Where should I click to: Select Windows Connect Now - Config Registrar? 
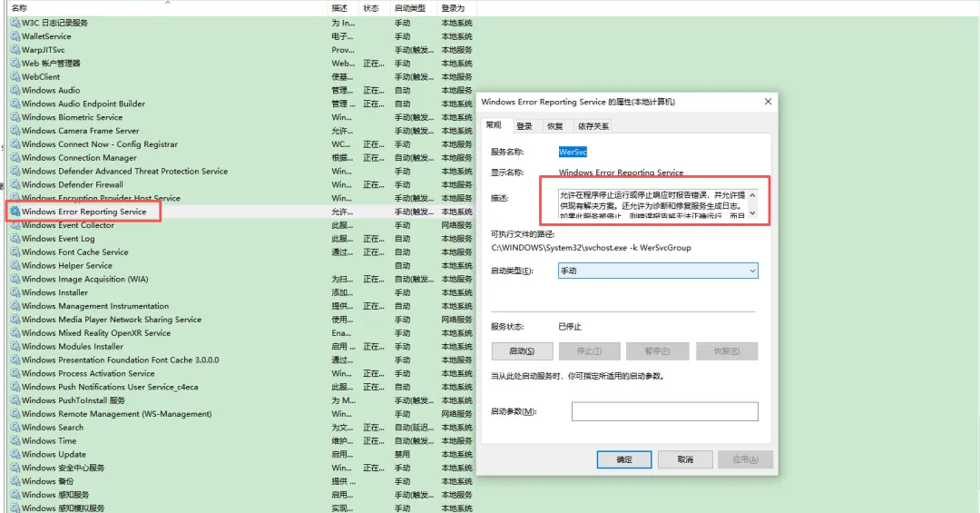pos(241,144)
